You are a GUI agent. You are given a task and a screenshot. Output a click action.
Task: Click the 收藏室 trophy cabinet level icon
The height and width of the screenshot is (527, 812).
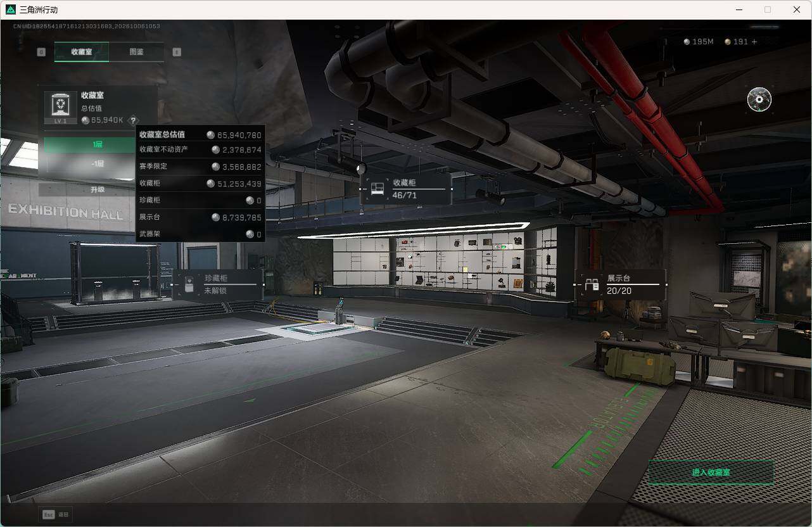pyautogui.click(x=61, y=107)
